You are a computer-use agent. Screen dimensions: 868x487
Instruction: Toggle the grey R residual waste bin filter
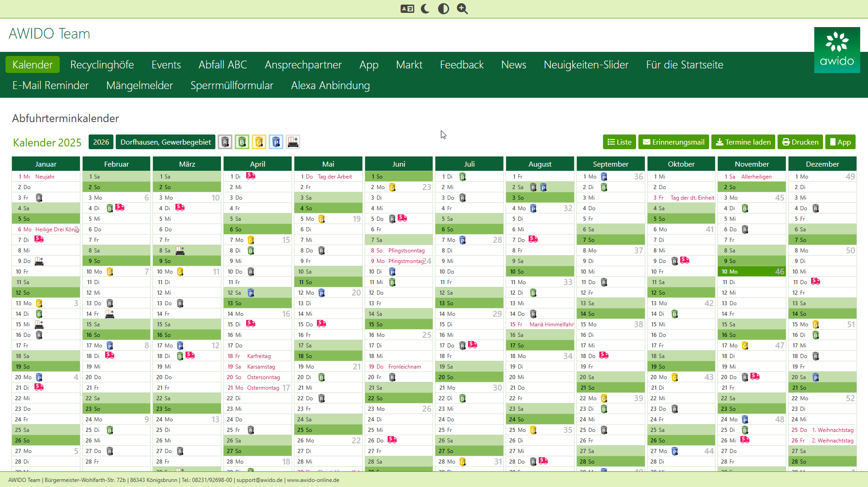point(225,142)
